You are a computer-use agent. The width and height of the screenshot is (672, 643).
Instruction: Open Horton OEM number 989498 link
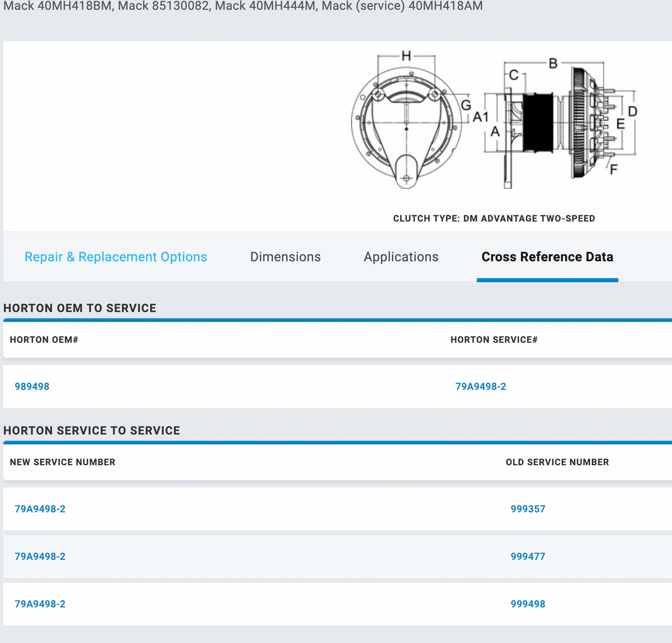pos(32,387)
